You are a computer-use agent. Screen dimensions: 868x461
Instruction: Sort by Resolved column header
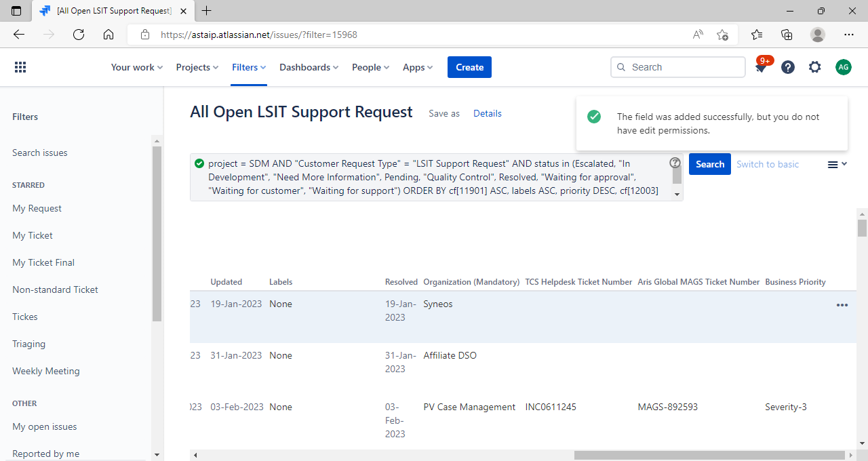coord(401,282)
